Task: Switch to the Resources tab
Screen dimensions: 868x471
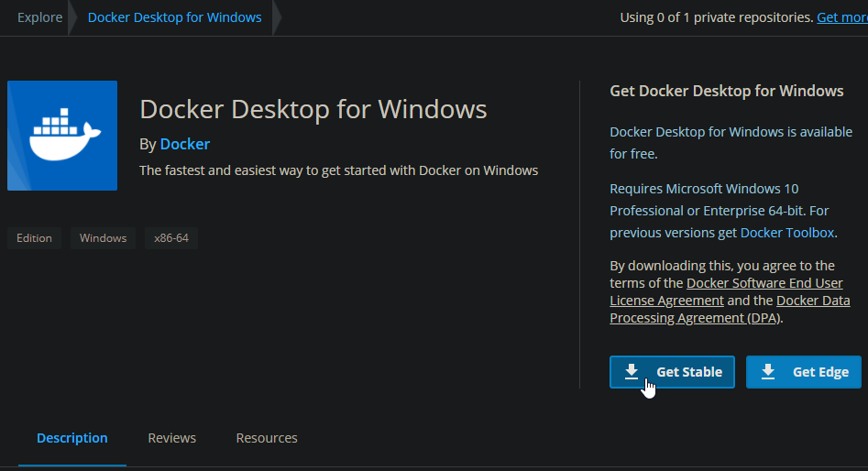Action: 267,438
